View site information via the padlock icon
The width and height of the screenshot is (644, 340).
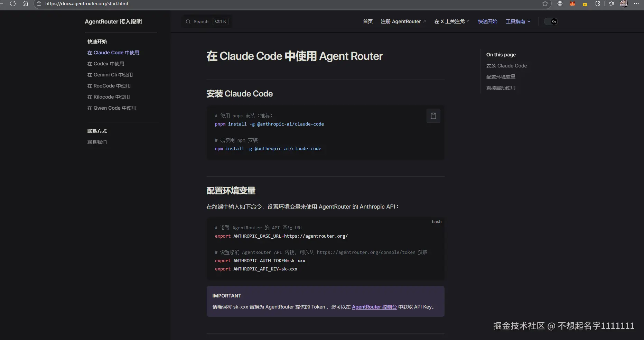point(39,3)
